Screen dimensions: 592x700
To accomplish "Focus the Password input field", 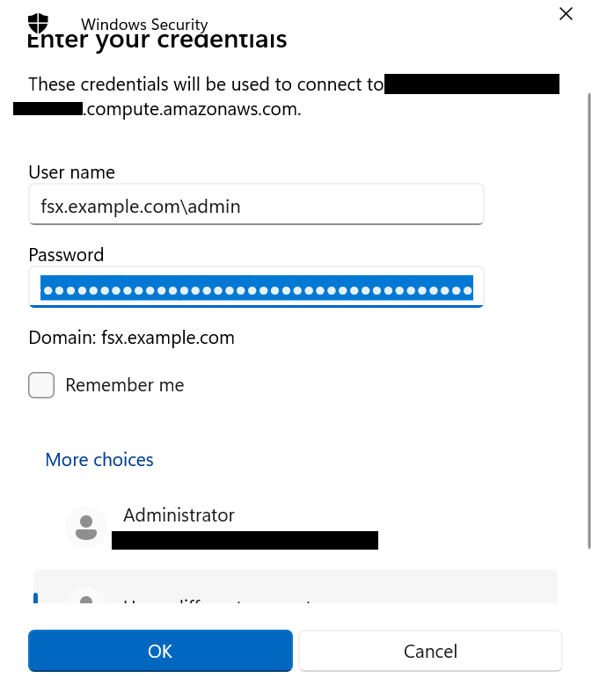I will [256, 288].
